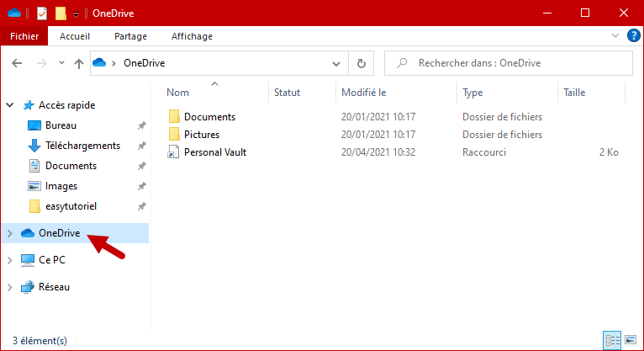Refresh the OneDrive folder view
644x351 pixels.
pos(361,63)
